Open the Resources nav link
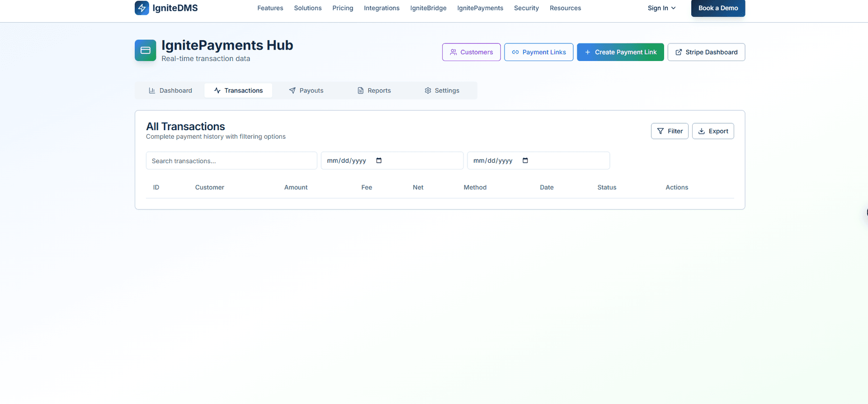This screenshot has height=404, width=868. 565,8
